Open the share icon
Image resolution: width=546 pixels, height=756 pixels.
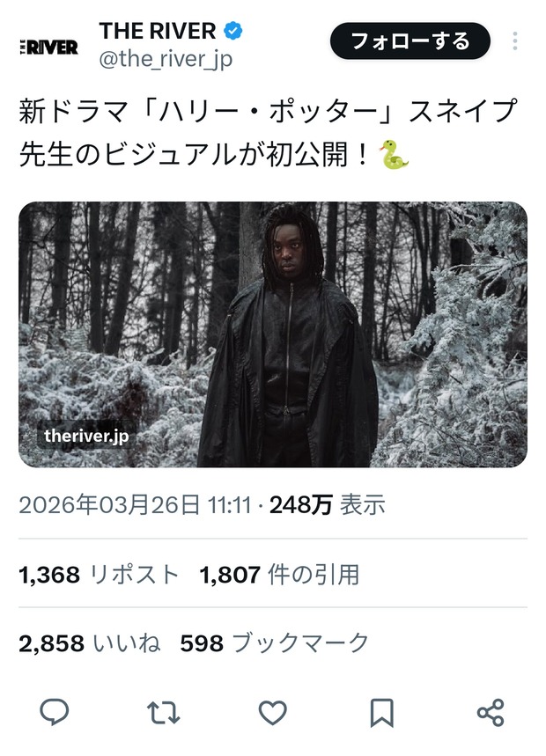[491, 713]
